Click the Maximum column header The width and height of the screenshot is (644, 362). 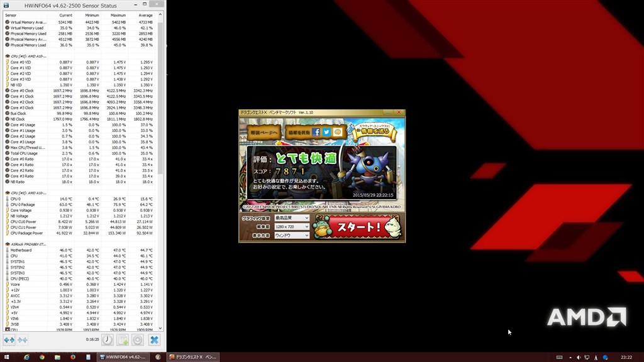tap(114, 15)
